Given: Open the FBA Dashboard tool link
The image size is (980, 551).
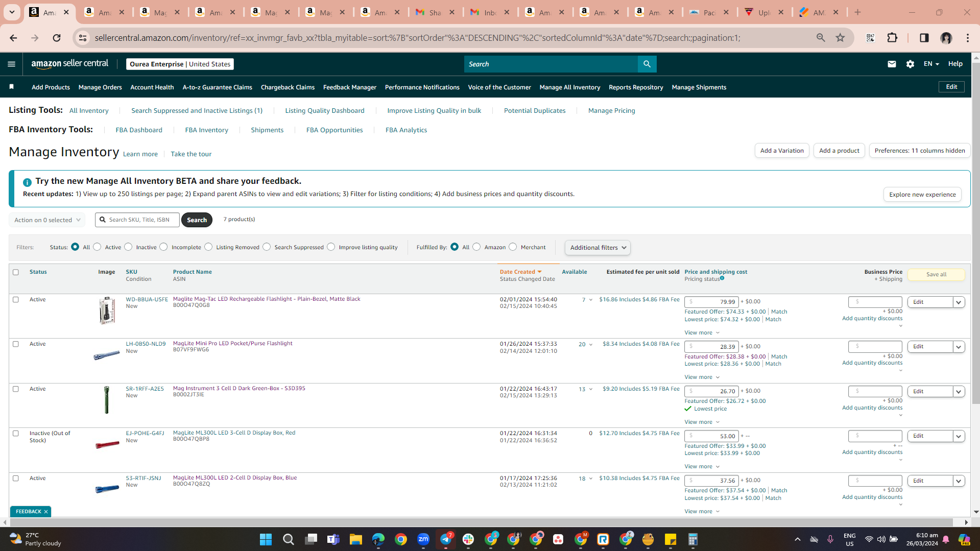Looking at the screenshot, I should click(139, 130).
